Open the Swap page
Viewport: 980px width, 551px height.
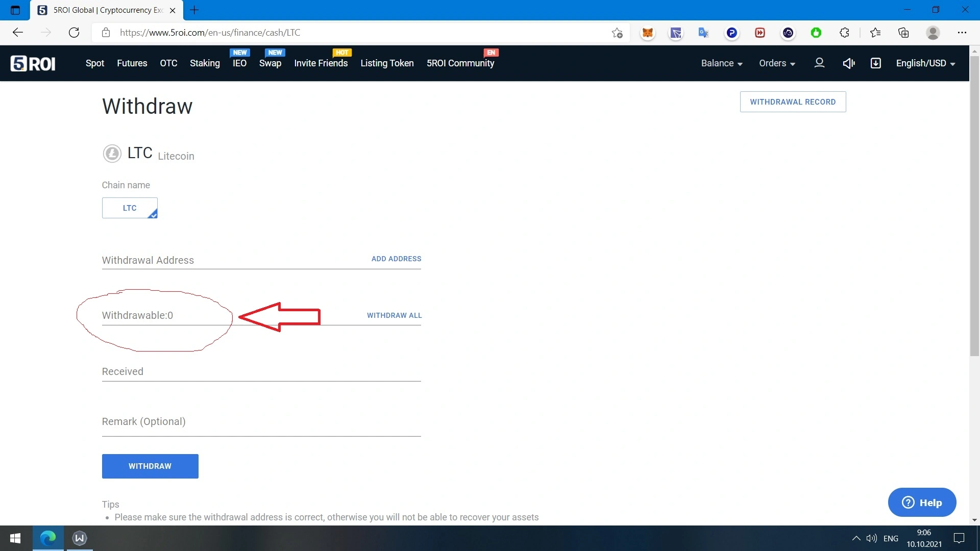(270, 63)
